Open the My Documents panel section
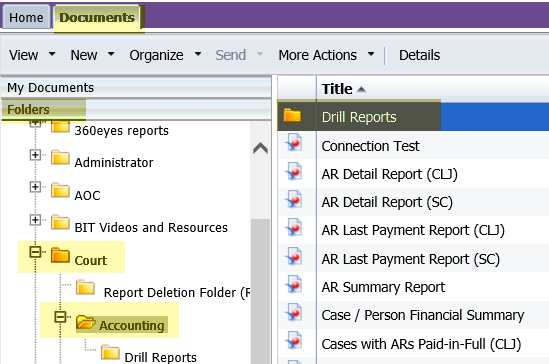The width and height of the screenshot is (549, 364). pos(136,88)
